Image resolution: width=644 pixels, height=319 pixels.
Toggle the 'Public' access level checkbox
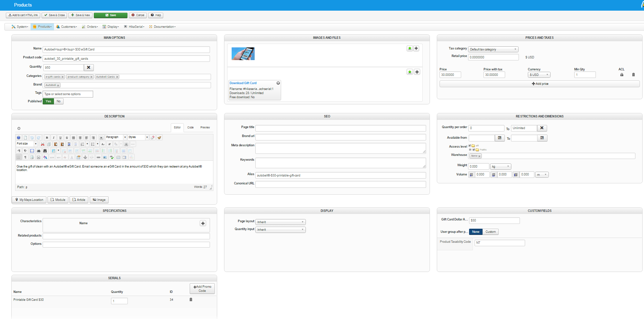tap(474, 150)
